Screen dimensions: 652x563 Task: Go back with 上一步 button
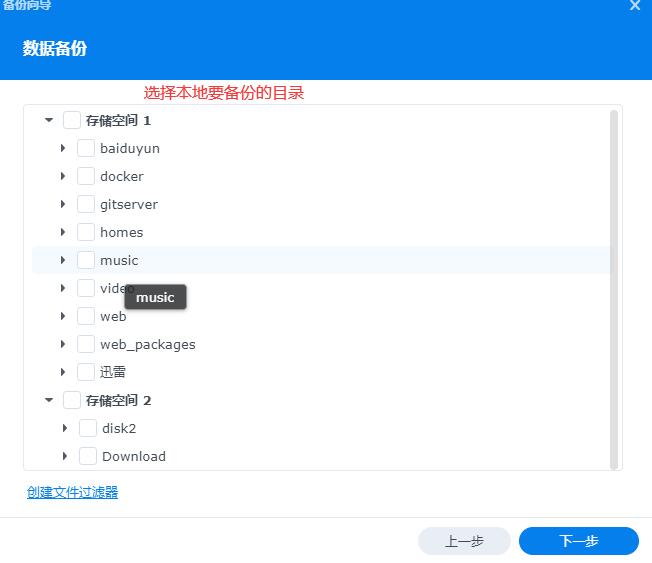point(464,541)
